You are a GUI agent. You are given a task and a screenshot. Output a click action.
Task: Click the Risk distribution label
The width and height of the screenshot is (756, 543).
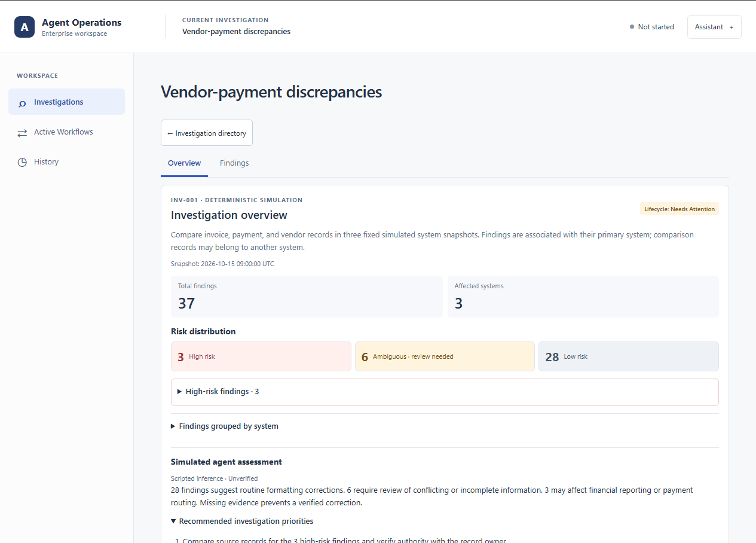pyautogui.click(x=203, y=331)
